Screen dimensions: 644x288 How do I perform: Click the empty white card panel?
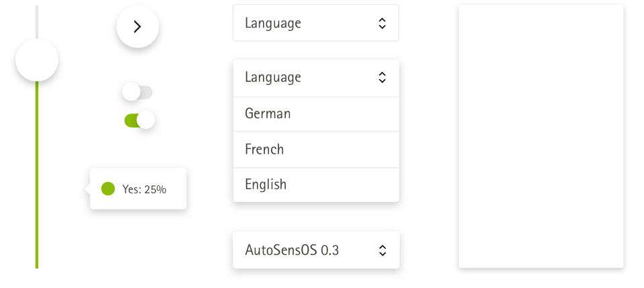[541, 136]
